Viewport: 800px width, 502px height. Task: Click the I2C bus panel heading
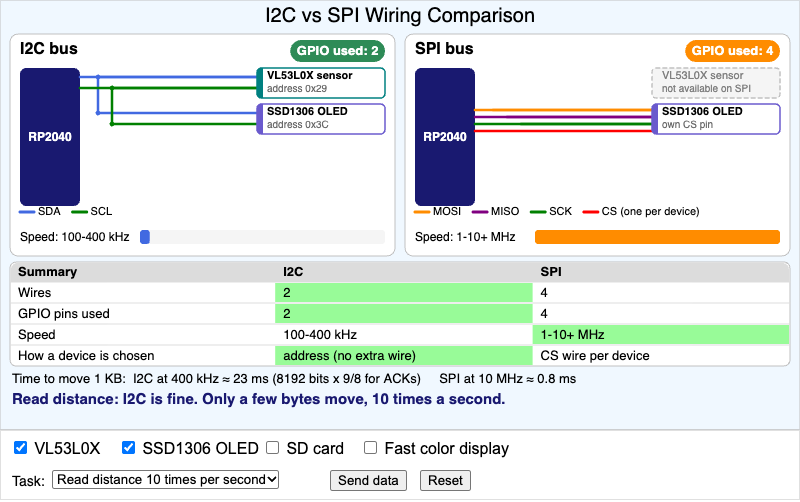49,48
